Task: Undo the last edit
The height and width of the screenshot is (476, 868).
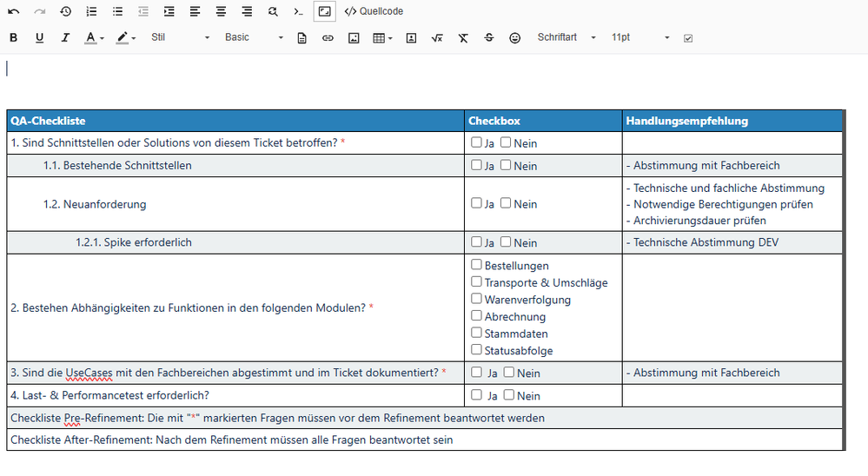Action: [14, 11]
